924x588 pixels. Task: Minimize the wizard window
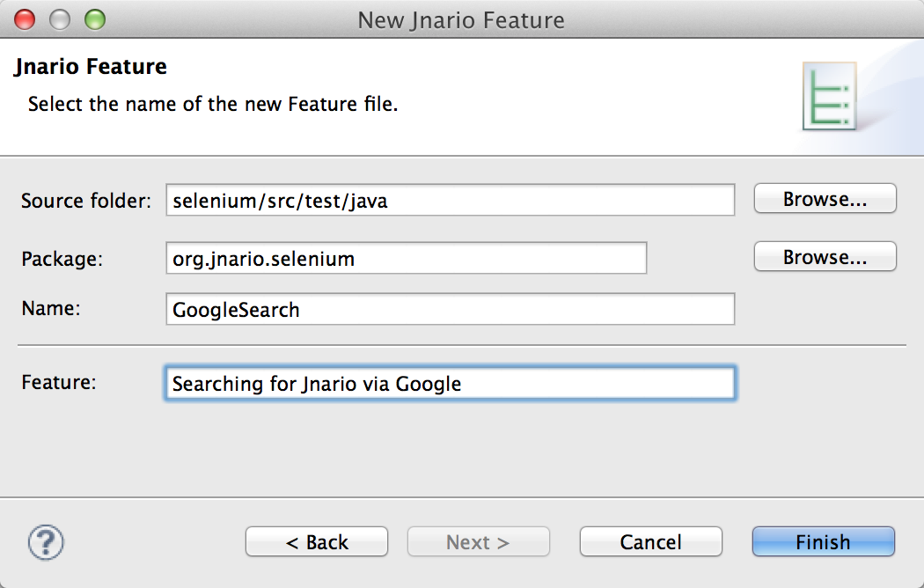click(x=59, y=18)
